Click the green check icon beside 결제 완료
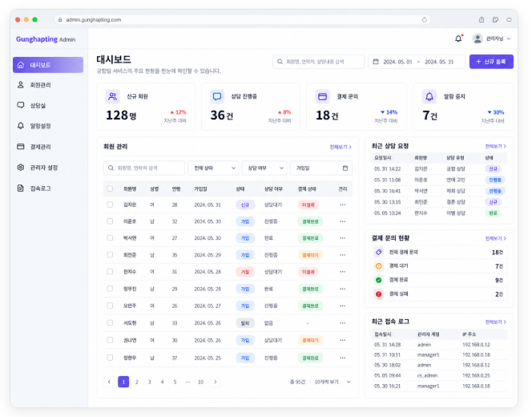Viewport: 532px width, 417px height. [379, 280]
